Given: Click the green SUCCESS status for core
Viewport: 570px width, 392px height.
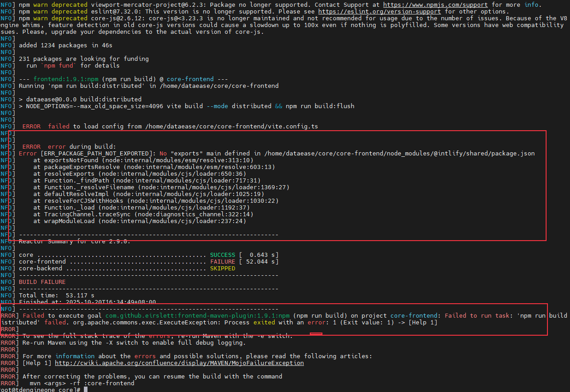Looking at the screenshot, I should (222, 255).
